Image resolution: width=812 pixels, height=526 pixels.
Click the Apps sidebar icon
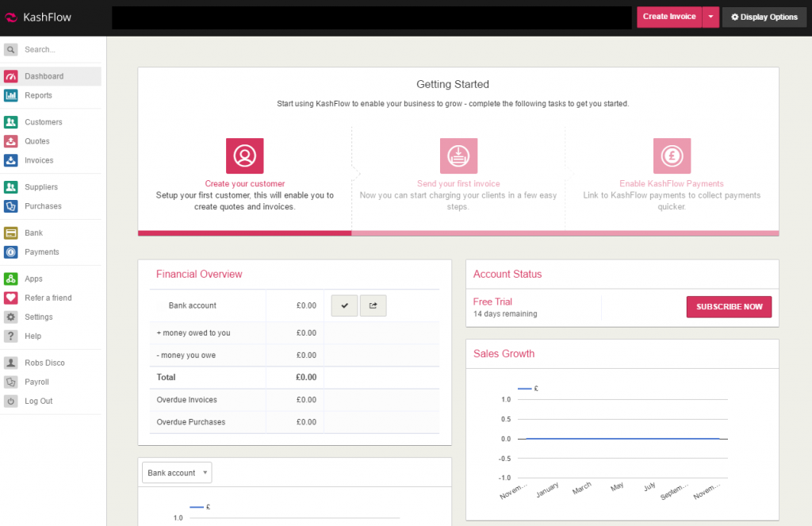point(11,278)
